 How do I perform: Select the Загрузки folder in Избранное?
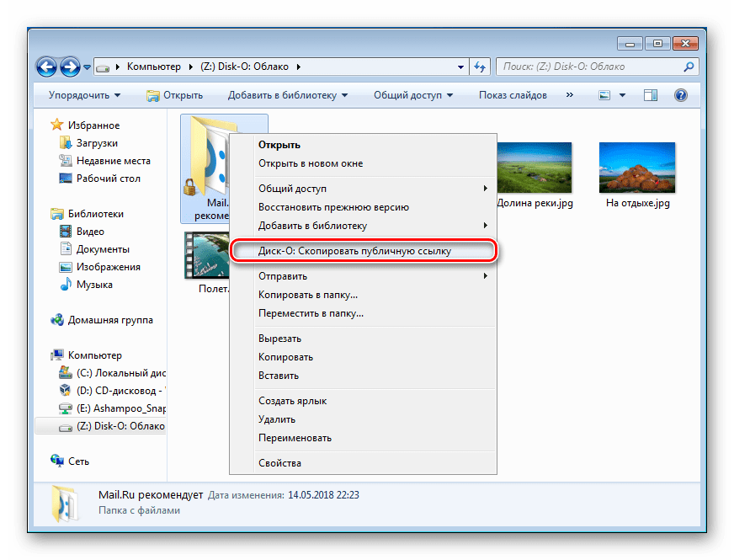pyautogui.click(x=96, y=143)
